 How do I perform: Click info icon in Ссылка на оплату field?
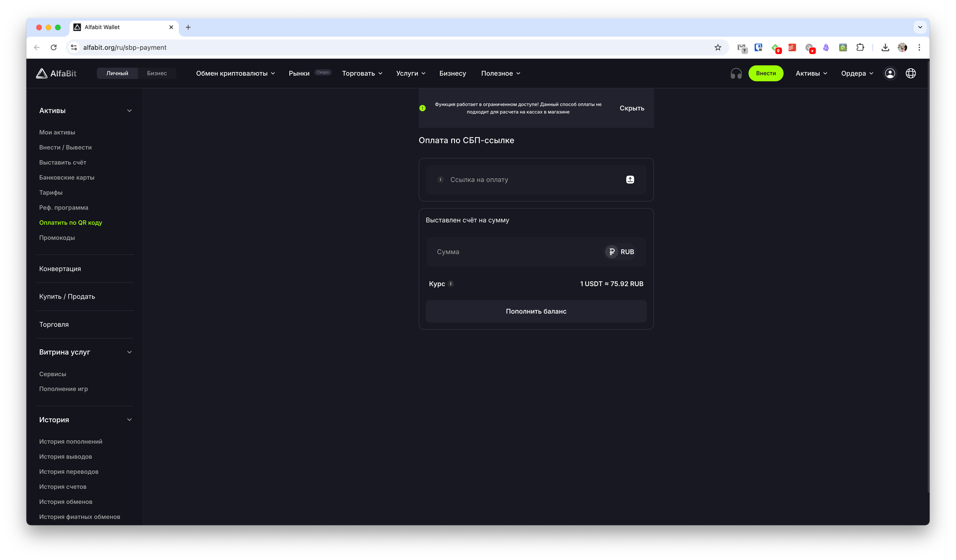click(440, 180)
